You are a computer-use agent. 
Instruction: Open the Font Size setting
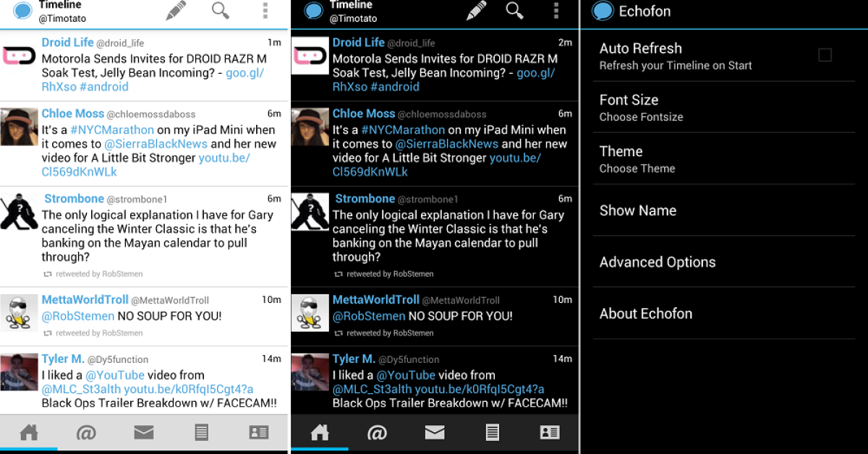pyautogui.click(x=724, y=107)
